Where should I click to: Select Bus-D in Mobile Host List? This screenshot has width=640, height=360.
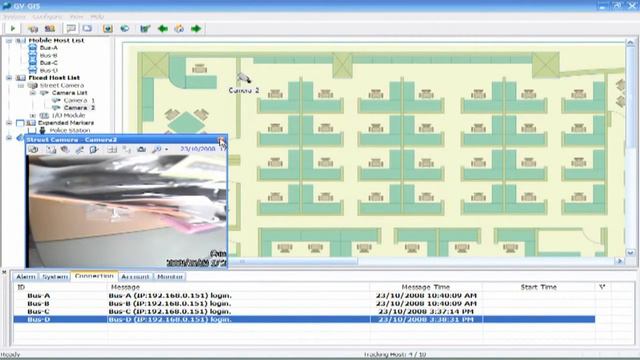49,70
